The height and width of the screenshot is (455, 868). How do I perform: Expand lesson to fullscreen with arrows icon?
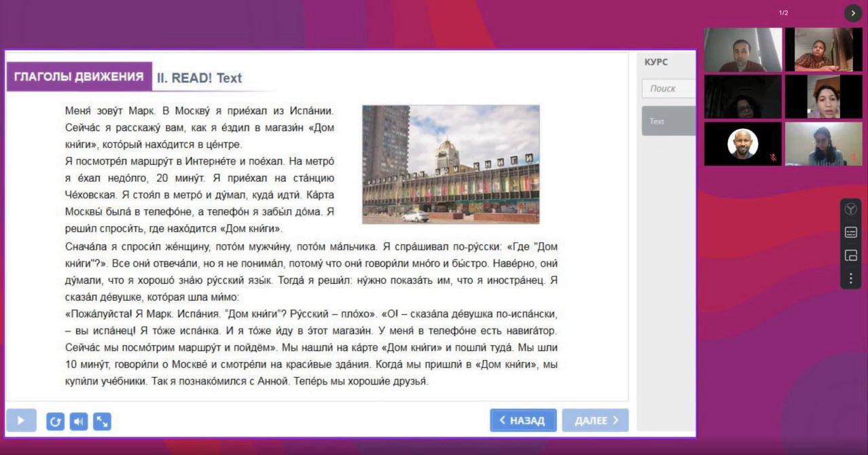[102, 422]
